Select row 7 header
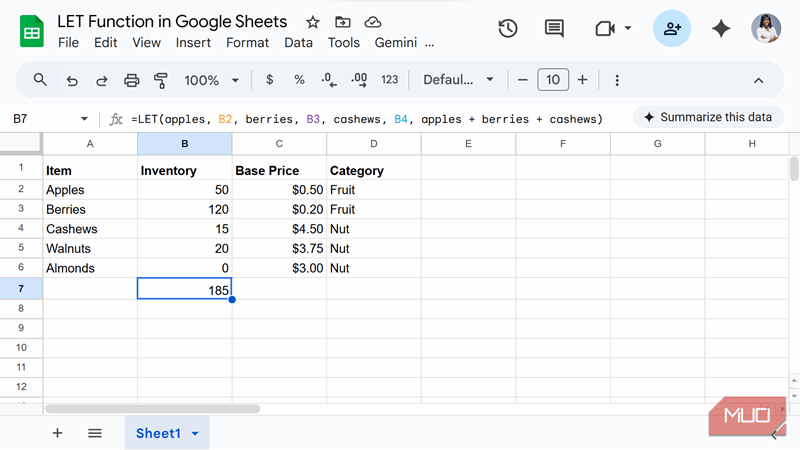This screenshot has width=800, height=450. click(21, 289)
